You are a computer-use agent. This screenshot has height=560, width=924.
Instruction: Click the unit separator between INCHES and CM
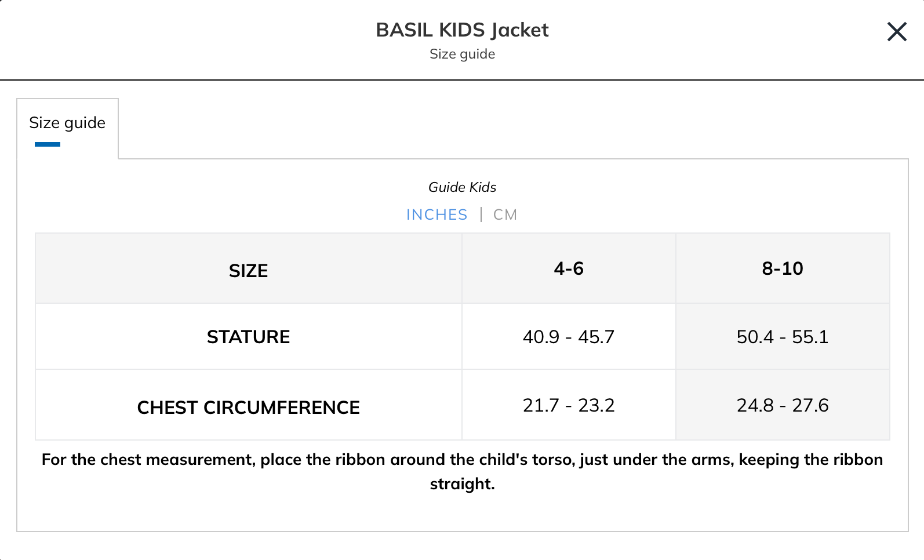[481, 214]
